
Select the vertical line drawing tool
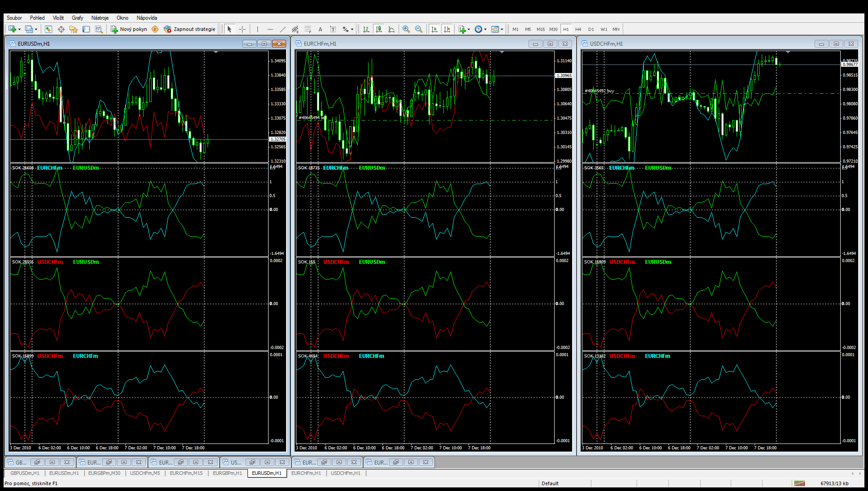[x=257, y=29]
